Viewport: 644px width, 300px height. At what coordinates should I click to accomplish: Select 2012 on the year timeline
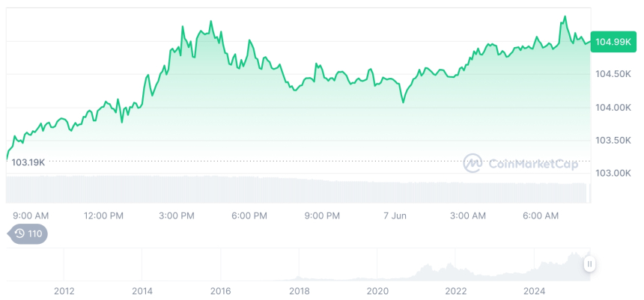[64, 291]
